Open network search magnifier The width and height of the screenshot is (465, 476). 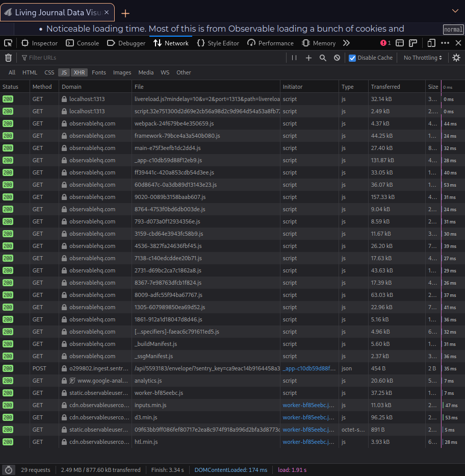click(x=323, y=58)
